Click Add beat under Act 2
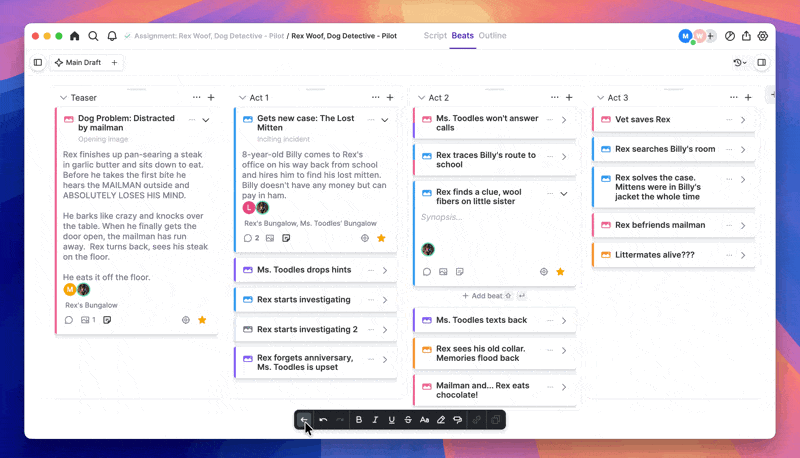Screen dimensions: 800x458 click(x=485, y=296)
